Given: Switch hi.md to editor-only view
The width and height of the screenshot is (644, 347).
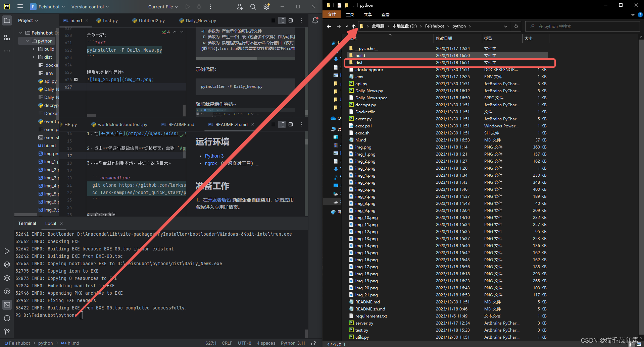Looking at the screenshot, I should (x=273, y=20).
